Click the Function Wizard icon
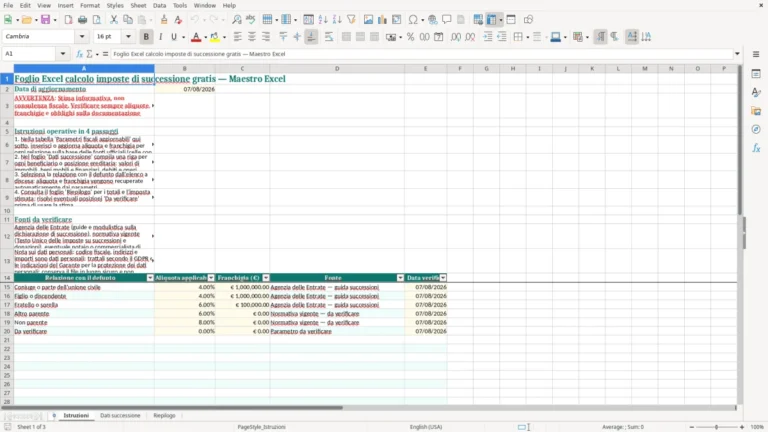This screenshot has height=432, width=768. tap(79, 54)
